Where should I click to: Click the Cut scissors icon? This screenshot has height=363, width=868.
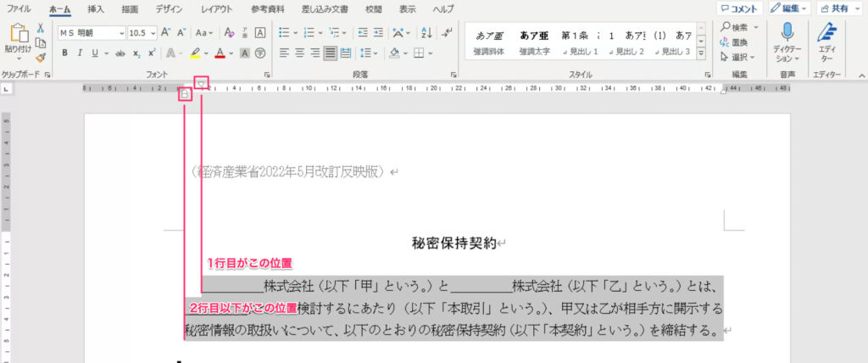41,29
